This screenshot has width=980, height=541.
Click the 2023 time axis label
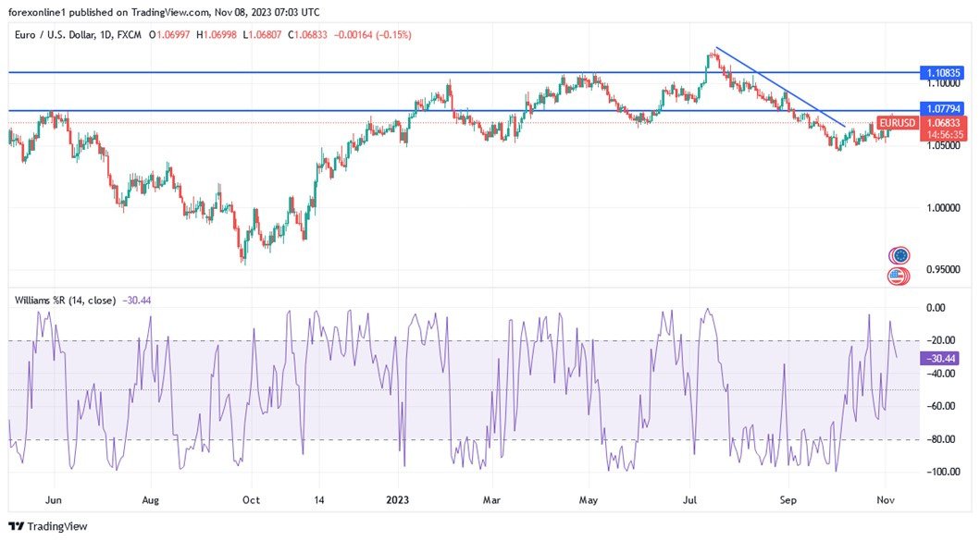coord(399,499)
